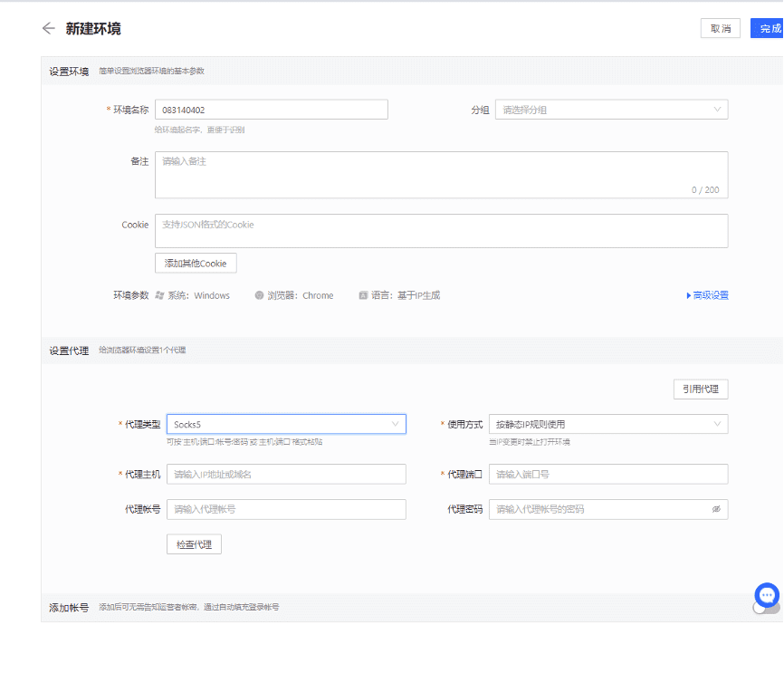Select the 环境名称 field containing 083140402
The width and height of the screenshot is (784, 673).
pyautogui.click(x=272, y=109)
